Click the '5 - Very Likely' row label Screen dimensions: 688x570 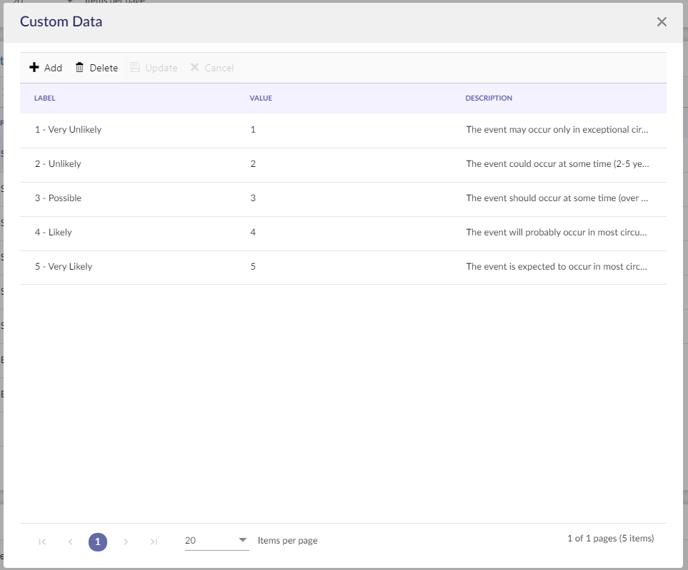pyautogui.click(x=64, y=267)
